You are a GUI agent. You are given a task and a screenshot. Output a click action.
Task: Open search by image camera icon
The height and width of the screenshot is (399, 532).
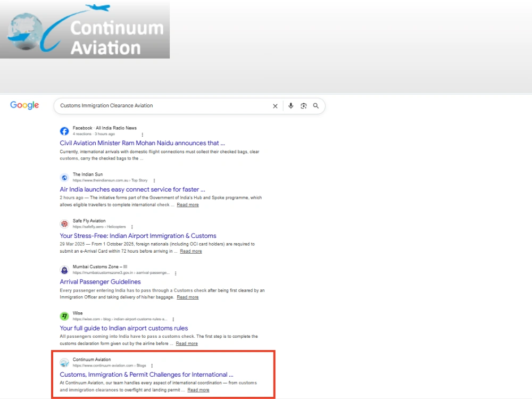(304, 106)
